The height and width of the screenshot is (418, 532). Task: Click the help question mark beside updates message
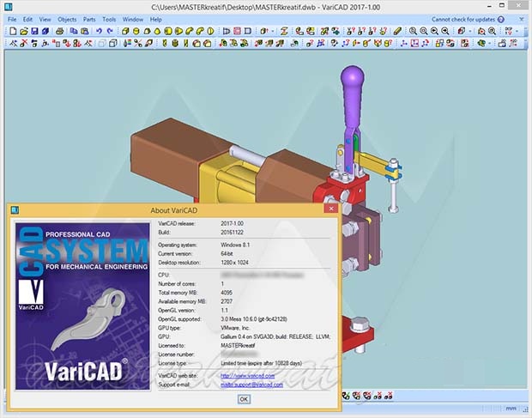[501, 20]
